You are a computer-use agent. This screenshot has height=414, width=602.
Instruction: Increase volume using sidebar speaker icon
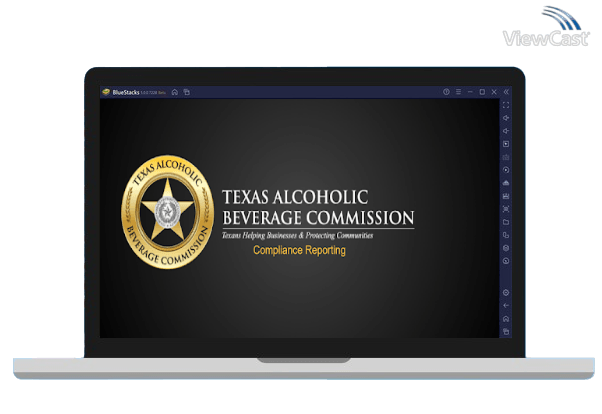click(506, 118)
